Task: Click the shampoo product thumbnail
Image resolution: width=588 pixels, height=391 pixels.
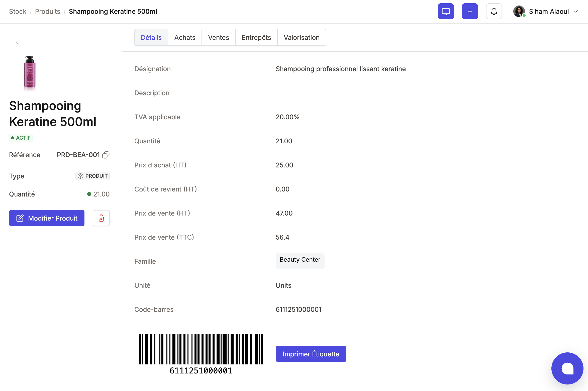Action: click(x=30, y=72)
